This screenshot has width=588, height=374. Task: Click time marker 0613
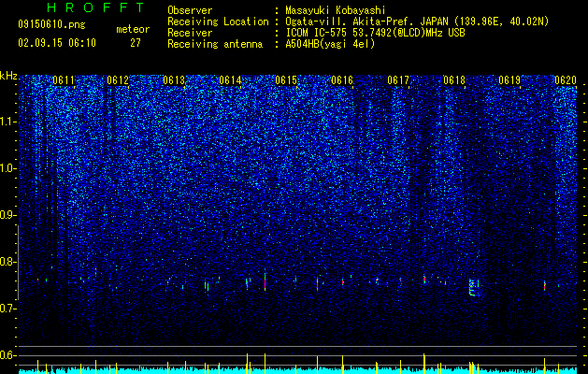174,80
